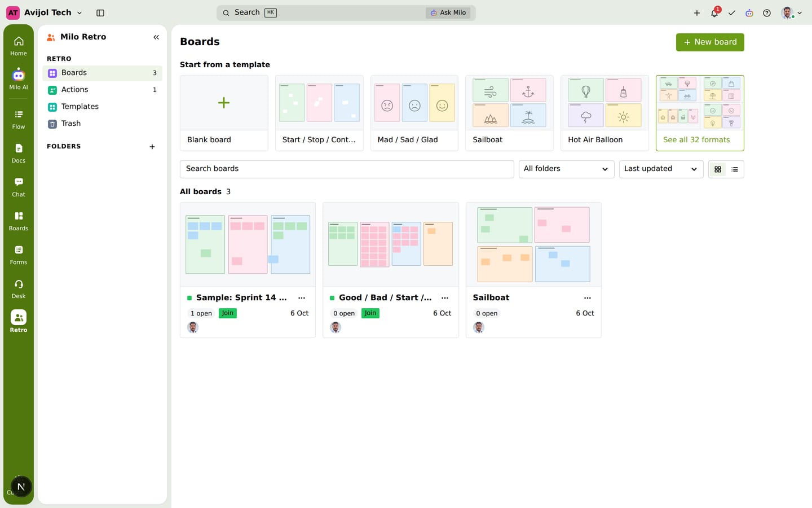Screen dimensions: 812x508
Task: Choose the Blank board template
Action: (224, 113)
